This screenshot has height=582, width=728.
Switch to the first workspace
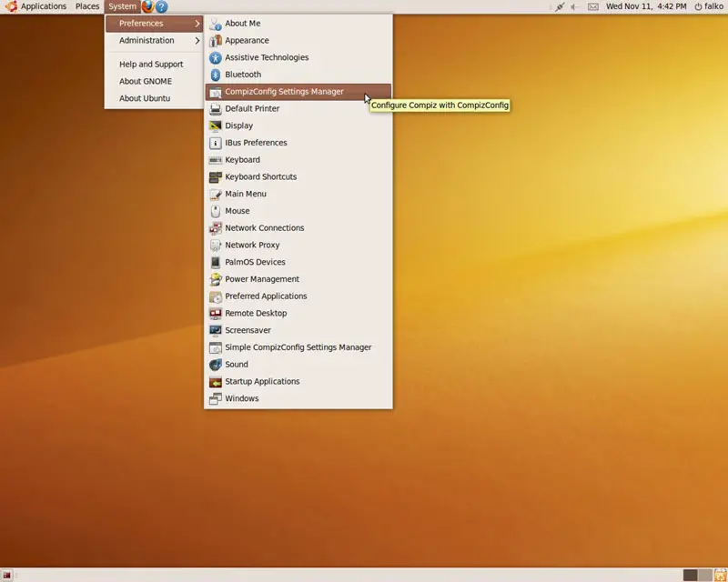coord(690,576)
